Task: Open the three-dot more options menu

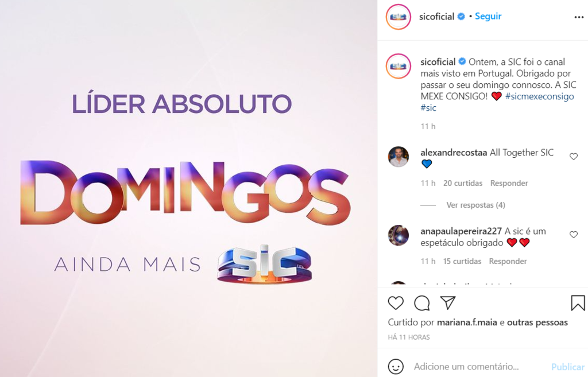Action: [x=579, y=17]
